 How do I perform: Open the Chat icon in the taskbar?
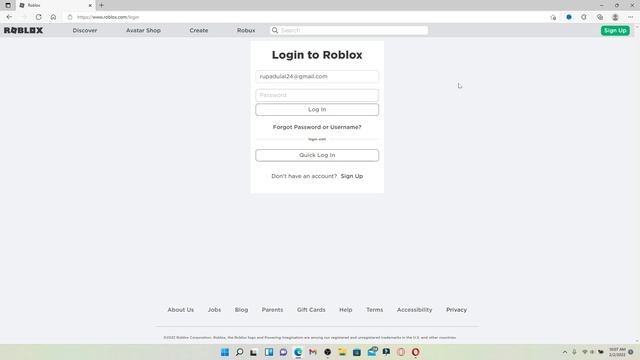[x=283, y=352]
